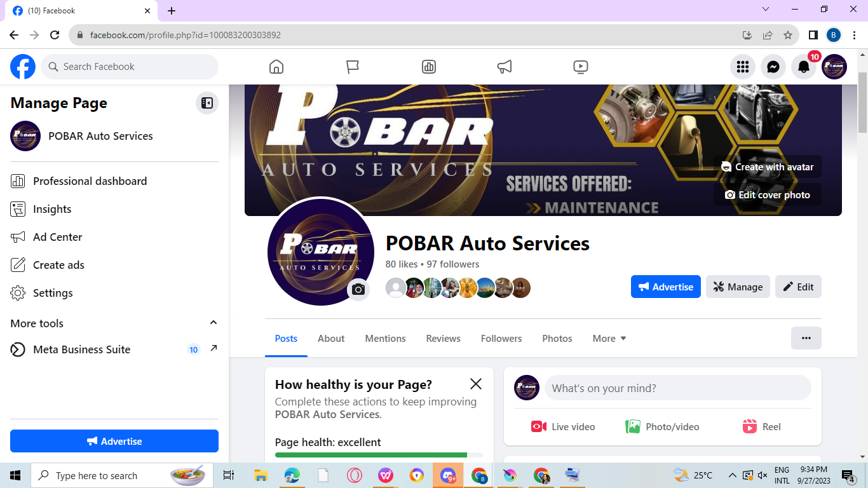Open Notifications bell with 10 badge
This screenshot has height=488, width=868.
click(804, 67)
